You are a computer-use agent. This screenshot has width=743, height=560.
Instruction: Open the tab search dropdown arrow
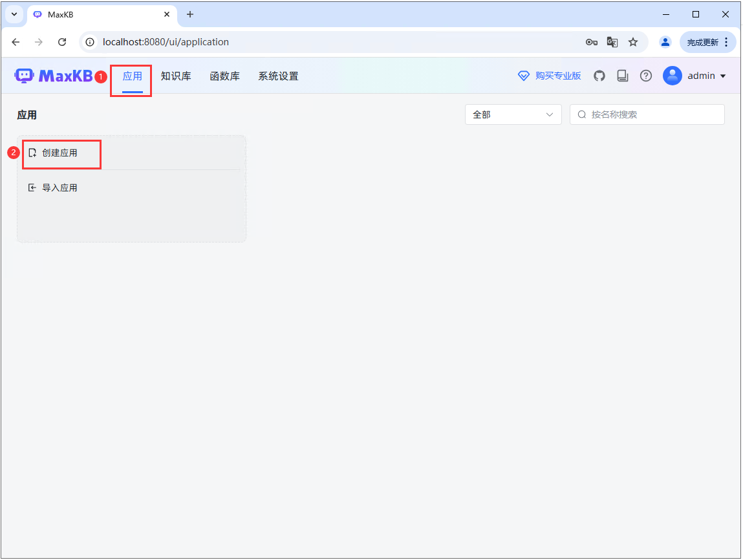tap(14, 14)
